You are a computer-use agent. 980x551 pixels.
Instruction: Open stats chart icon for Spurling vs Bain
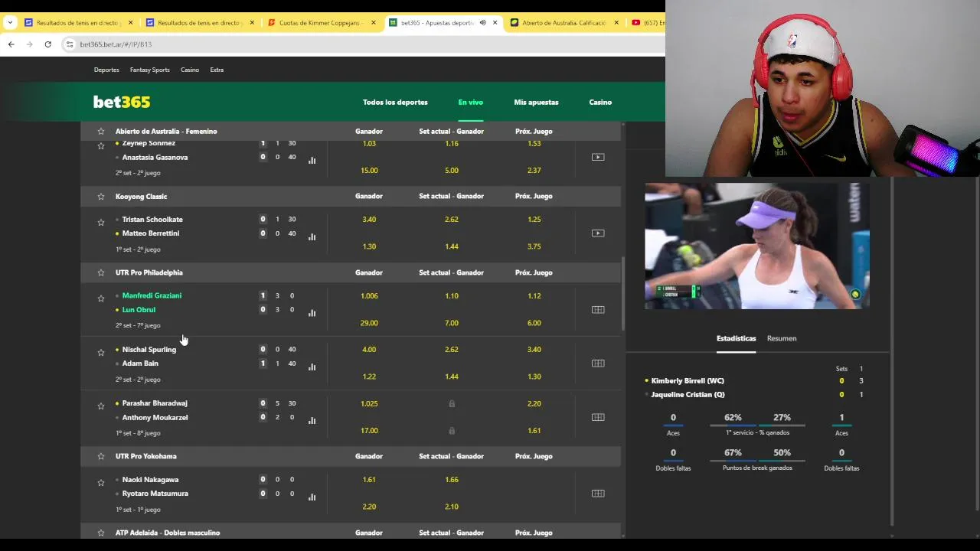312,367
